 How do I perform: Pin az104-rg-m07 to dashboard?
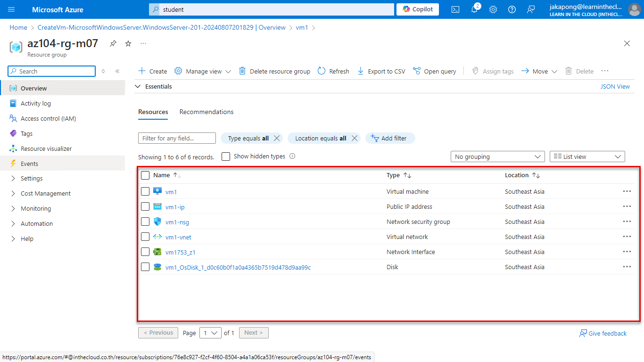[113, 43]
